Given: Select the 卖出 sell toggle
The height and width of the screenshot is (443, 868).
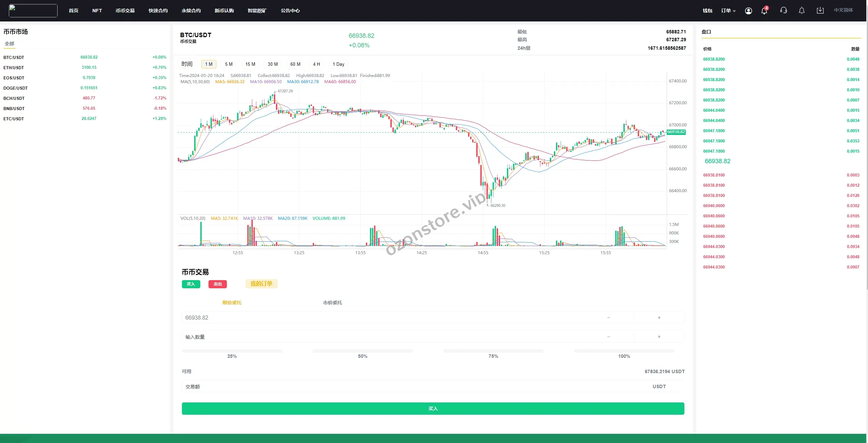Looking at the screenshot, I should 217,284.
